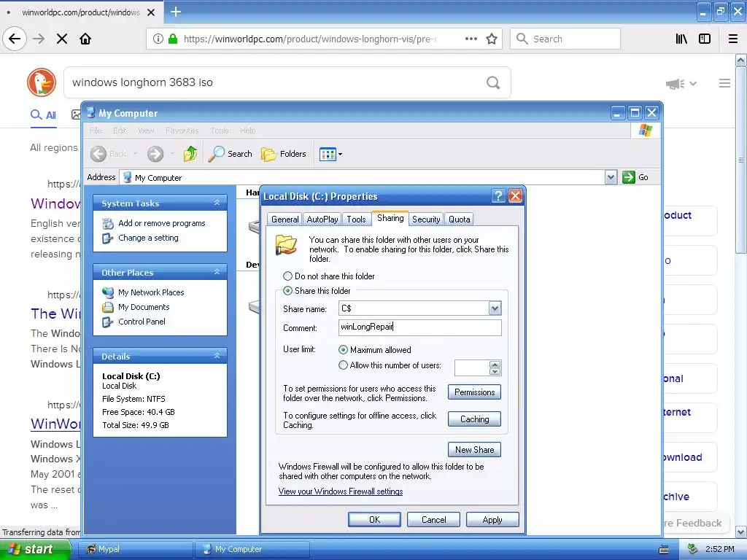Increase number of users spinner
Screen dimensions: 747x560
click(x=495, y=365)
